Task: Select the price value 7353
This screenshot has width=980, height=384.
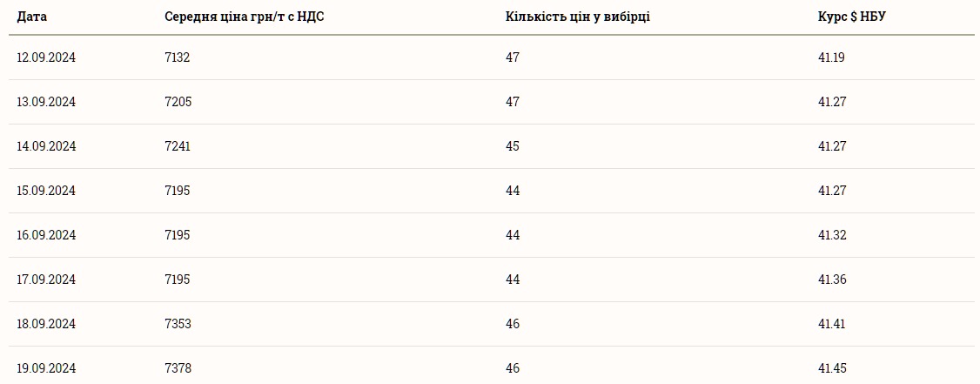Action: click(178, 324)
